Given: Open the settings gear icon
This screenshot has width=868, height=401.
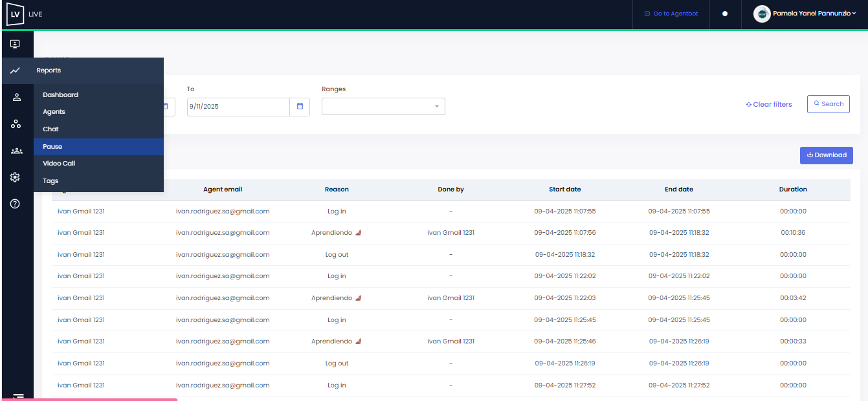Looking at the screenshot, I should tap(16, 177).
